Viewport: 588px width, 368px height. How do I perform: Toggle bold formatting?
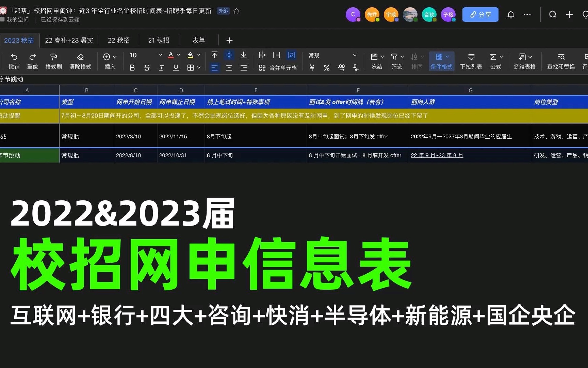(132, 68)
